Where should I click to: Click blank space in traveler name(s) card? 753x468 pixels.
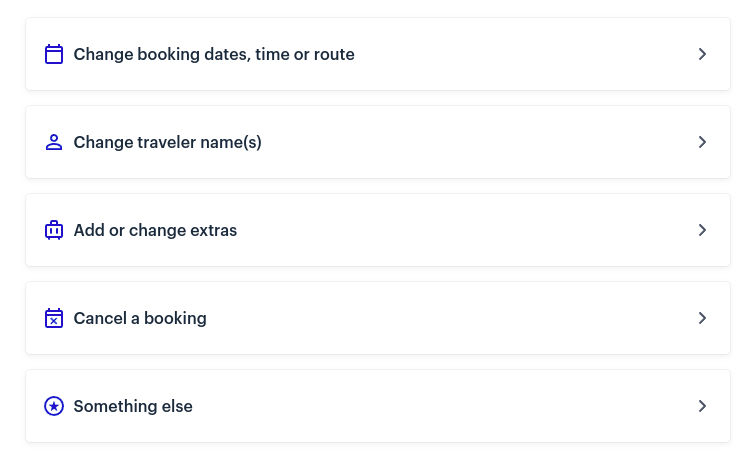pos(480,142)
